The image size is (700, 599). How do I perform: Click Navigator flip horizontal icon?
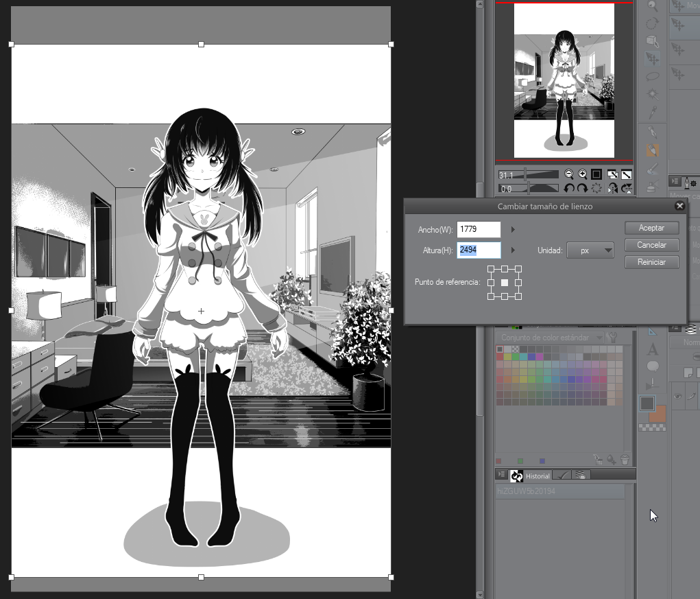[x=612, y=189]
